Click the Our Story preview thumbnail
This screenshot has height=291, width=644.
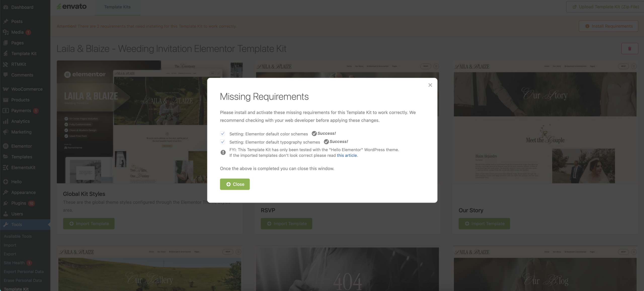[545, 122]
